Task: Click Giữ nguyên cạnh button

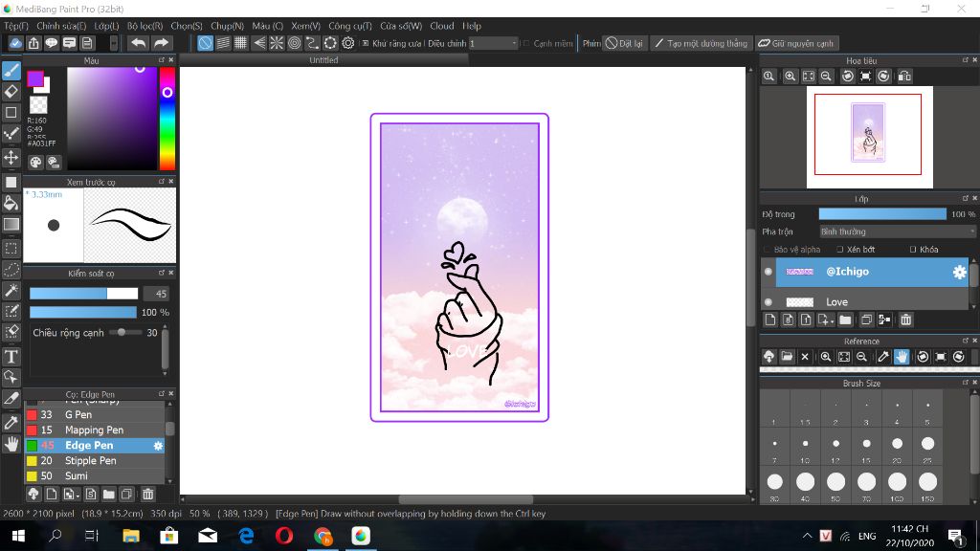Action: [x=796, y=43]
